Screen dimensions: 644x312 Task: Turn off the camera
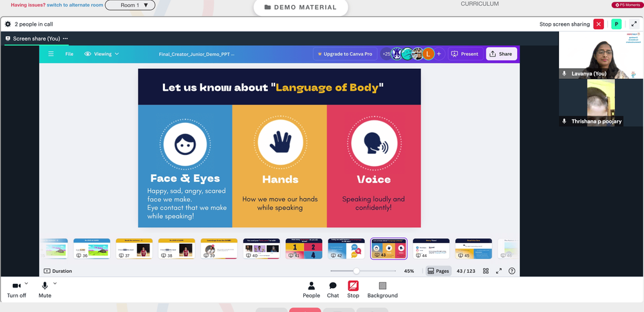pos(17,290)
